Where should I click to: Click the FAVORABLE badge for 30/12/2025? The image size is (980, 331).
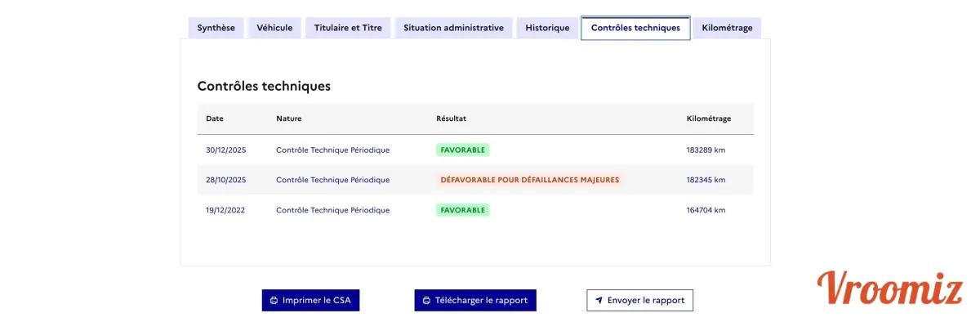(462, 150)
